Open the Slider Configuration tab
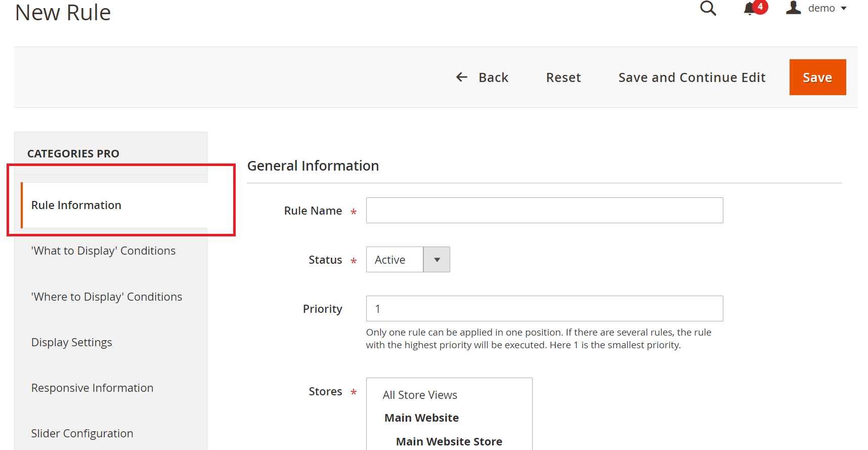The height and width of the screenshot is (450, 868). pos(82,433)
